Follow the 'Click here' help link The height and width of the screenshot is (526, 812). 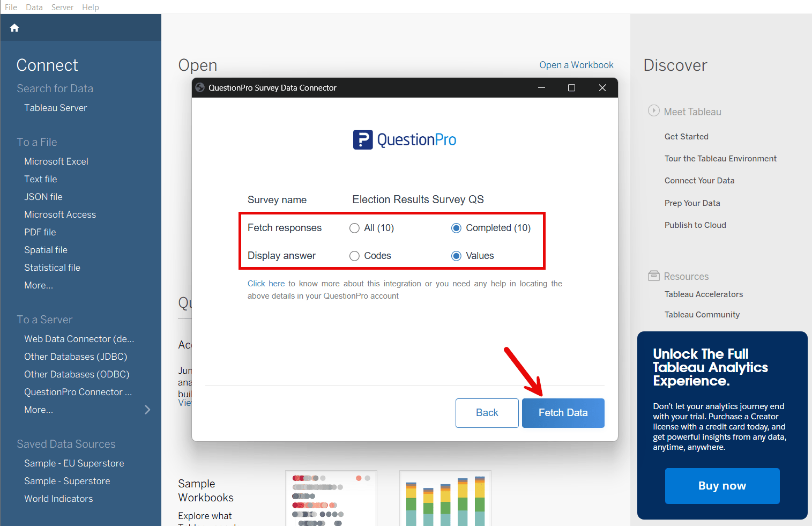coord(266,284)
